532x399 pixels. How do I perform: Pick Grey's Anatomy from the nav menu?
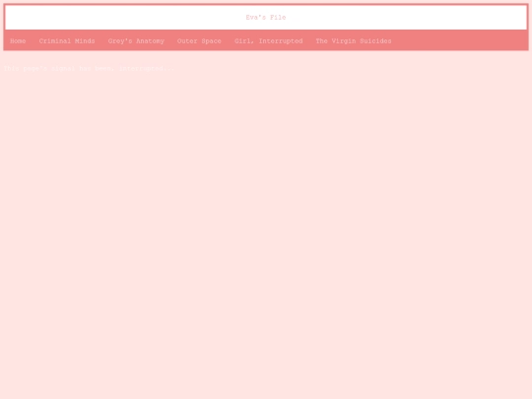coord(136,41)
